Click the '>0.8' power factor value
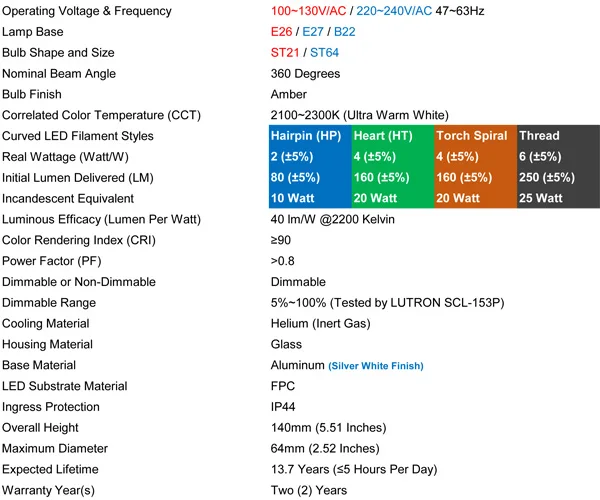 tap(283, 261)
